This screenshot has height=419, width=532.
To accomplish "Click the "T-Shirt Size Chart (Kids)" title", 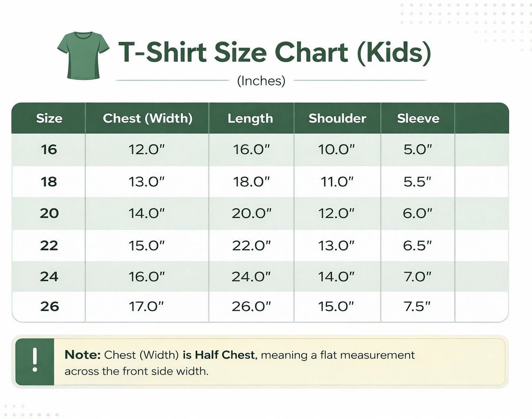I will (274, 52).
